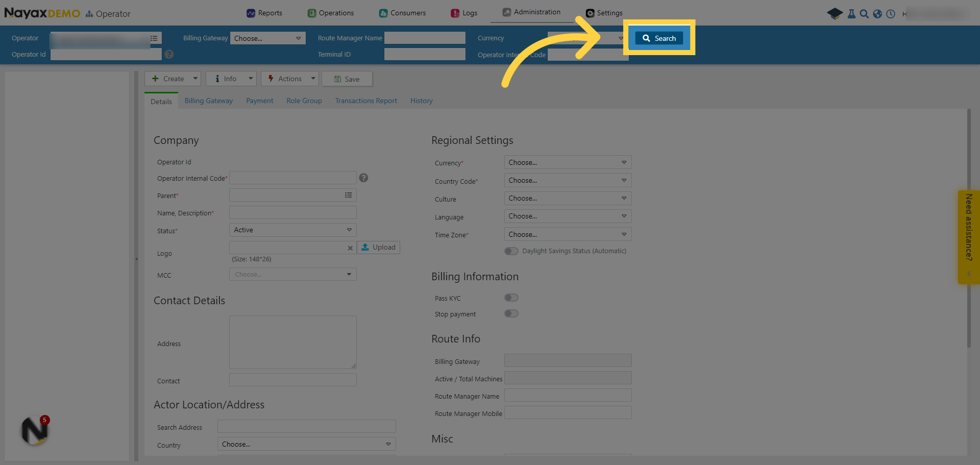The image size is (980, 465).
Task: Click the Contact input field
Action: coord(293,380)
